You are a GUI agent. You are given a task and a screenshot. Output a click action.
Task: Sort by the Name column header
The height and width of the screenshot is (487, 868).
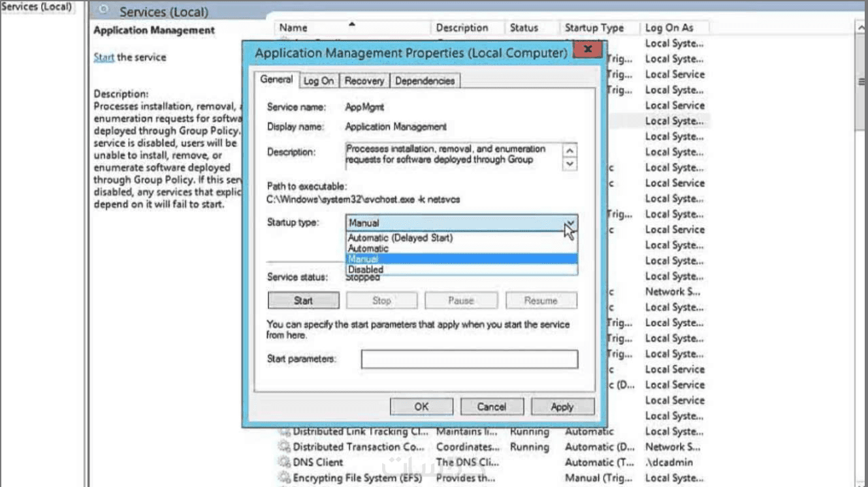coord(352,28)
